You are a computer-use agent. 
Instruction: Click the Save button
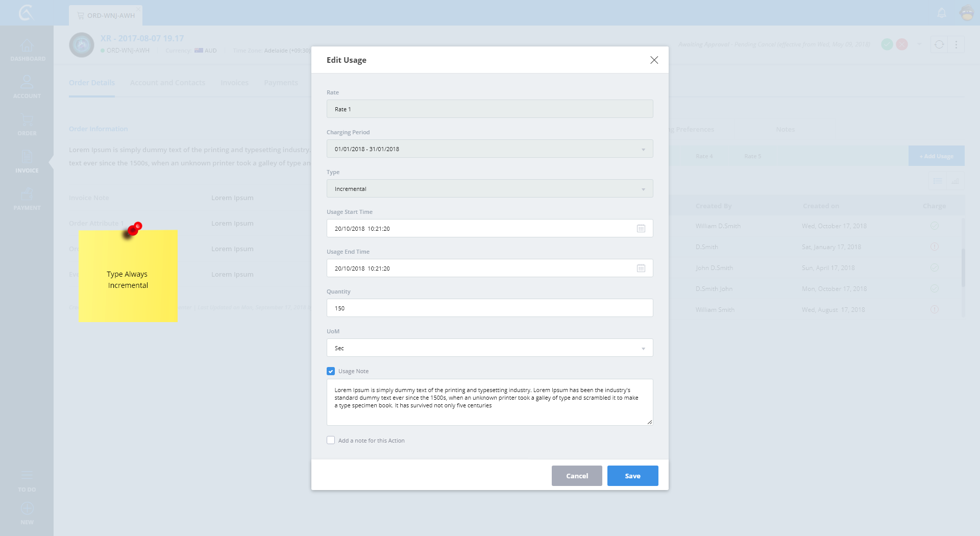632,476
